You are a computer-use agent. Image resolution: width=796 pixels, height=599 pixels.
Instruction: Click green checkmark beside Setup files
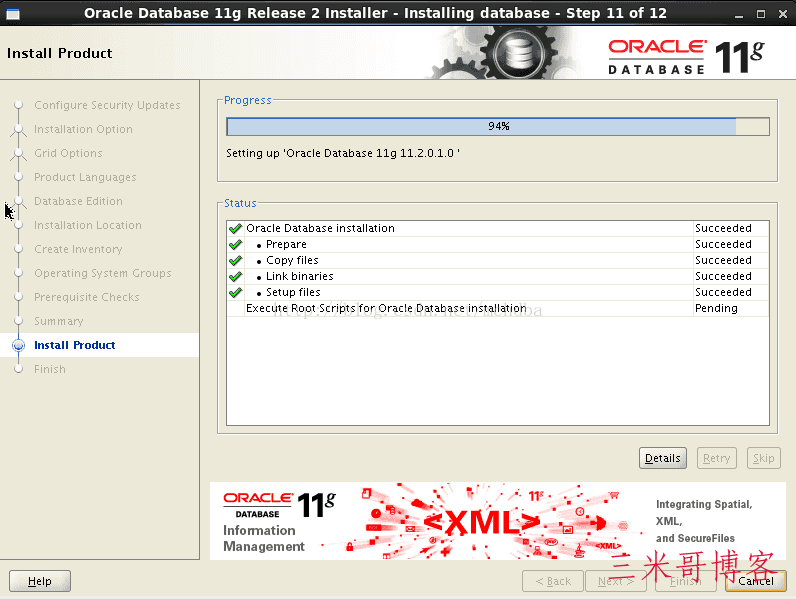[x=235, y=292]
